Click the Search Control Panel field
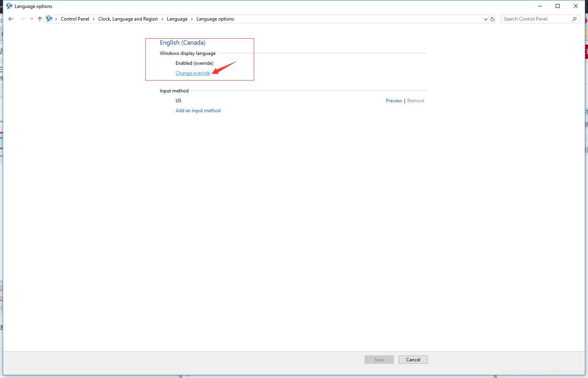 [x=540, y=19]
